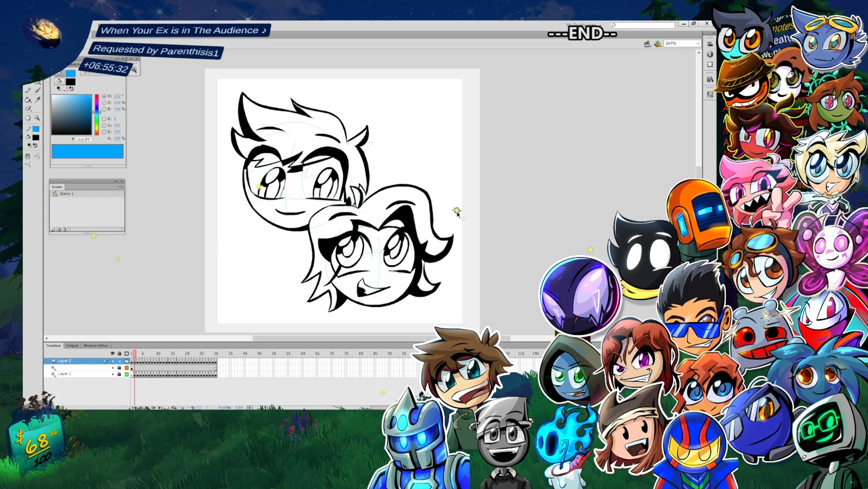Select the Hand tool
This screenshot has width=868, height=489.
tap(28, 118)
